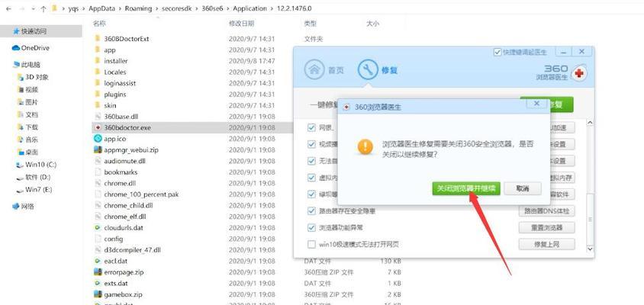Click the 360 red cross logo icon
Image resolution: width=644 pixels, height=305 pixels.
pyautogui.click(x=579, y=74)
